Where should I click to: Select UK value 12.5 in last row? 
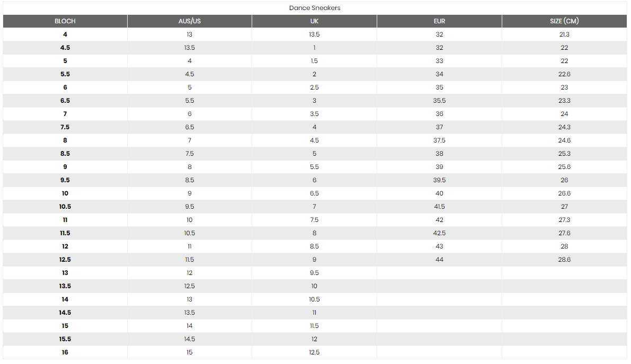point(314,352)
